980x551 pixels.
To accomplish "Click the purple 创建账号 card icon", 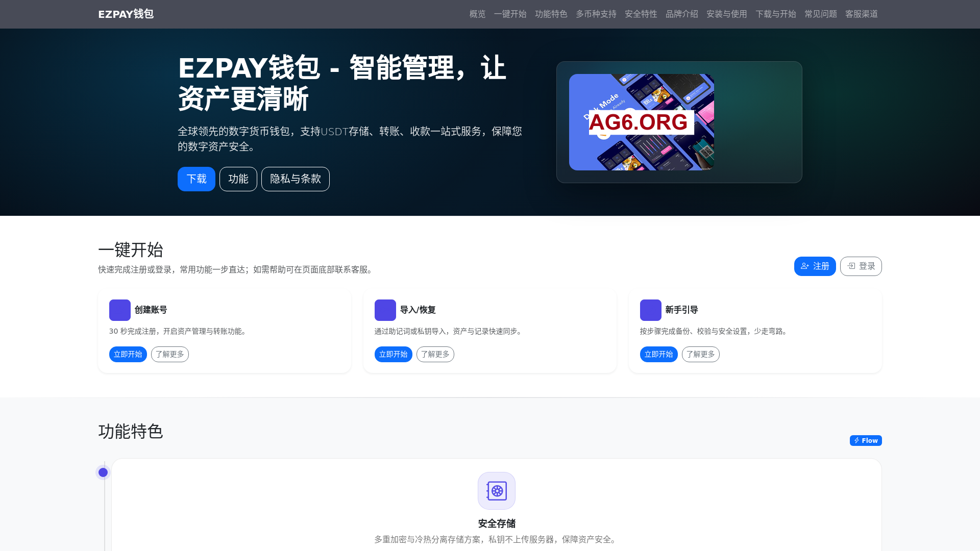I will pos(120,310).
